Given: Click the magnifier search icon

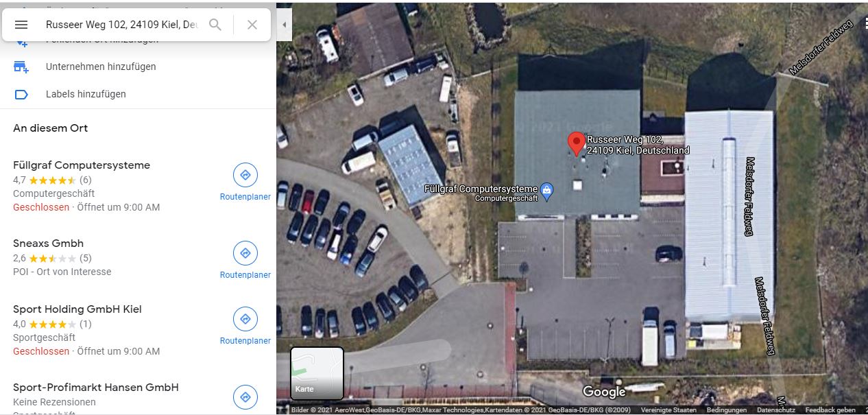Looking at the screenshot, I should [x=215, y=25].
